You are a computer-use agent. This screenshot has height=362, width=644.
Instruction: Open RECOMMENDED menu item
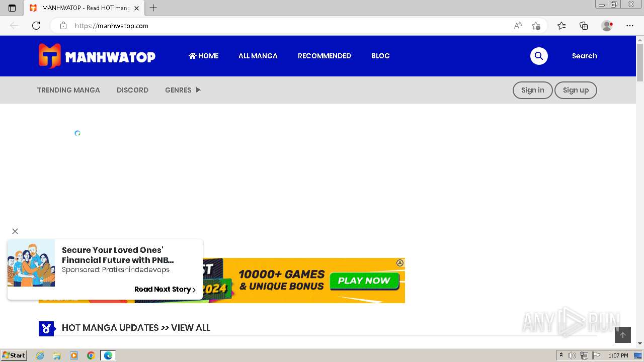coord(325,56)
